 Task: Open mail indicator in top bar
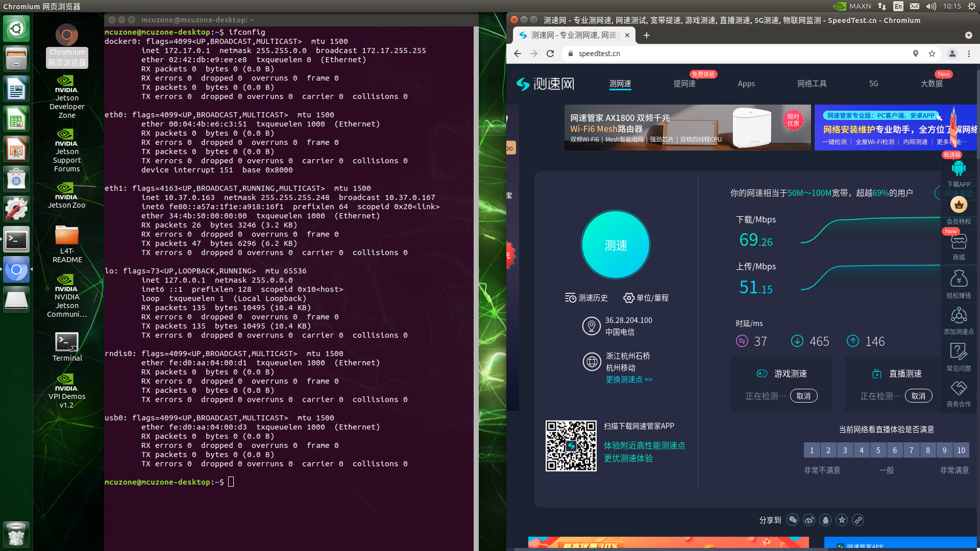pos(915,6)
